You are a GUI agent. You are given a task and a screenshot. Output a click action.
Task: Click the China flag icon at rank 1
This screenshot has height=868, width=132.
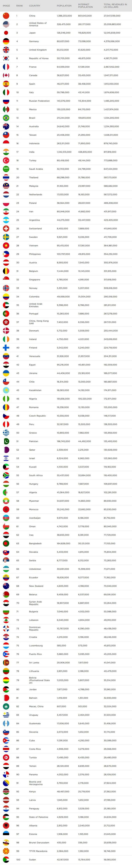6,15
